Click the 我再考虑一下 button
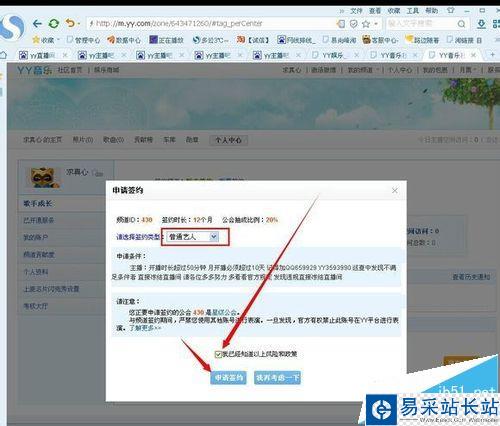500x426 pixels. [x=277, y=378]
